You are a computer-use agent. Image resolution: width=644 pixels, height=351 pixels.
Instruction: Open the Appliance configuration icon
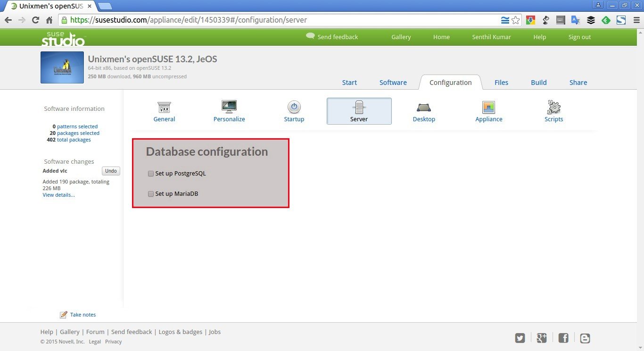pyautogui.click(x=488, y=107)
